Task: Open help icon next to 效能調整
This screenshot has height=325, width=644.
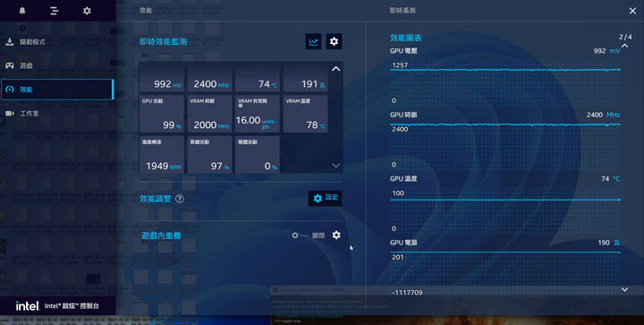Action: tap(180, 199)
